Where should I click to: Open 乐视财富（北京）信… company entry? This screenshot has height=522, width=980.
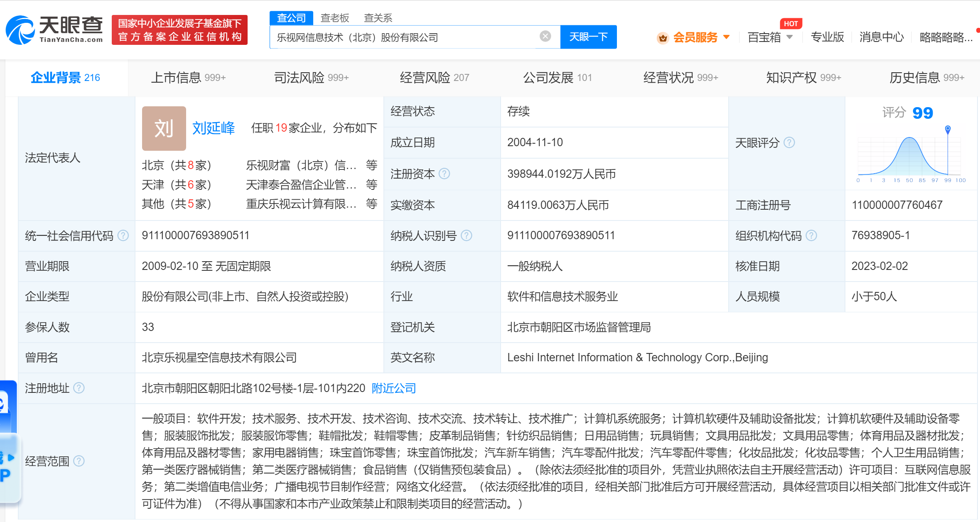coord(301,165)
